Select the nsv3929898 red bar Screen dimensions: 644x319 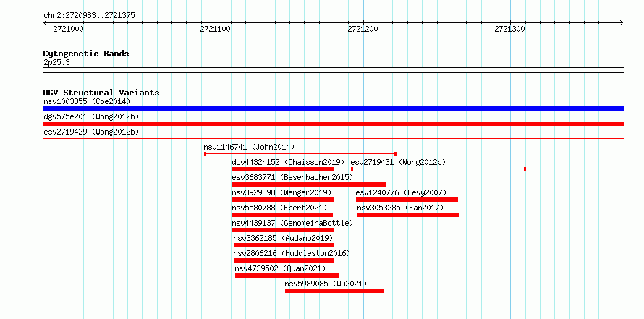(x=283, y=200)
